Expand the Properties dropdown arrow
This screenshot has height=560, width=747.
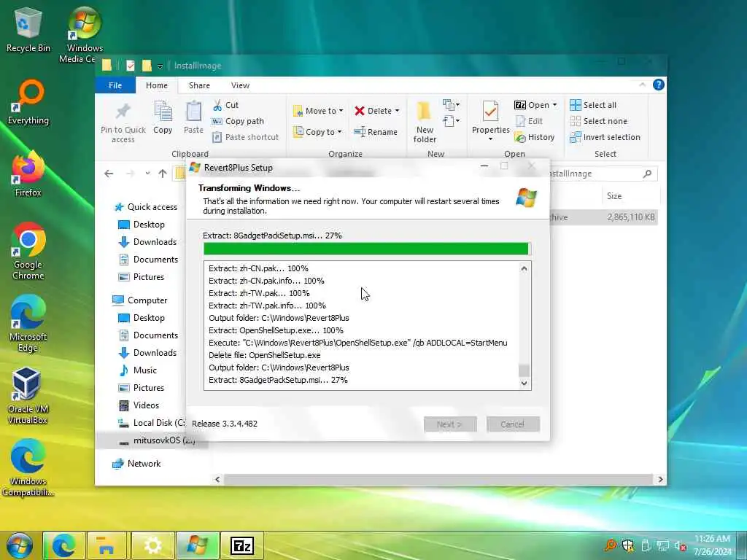point(491,139)
